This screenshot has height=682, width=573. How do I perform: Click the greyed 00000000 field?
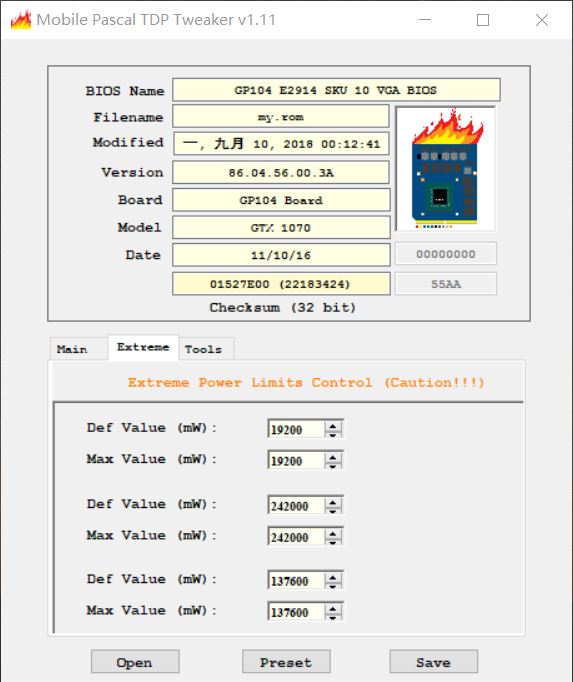(x=446, y=254)
